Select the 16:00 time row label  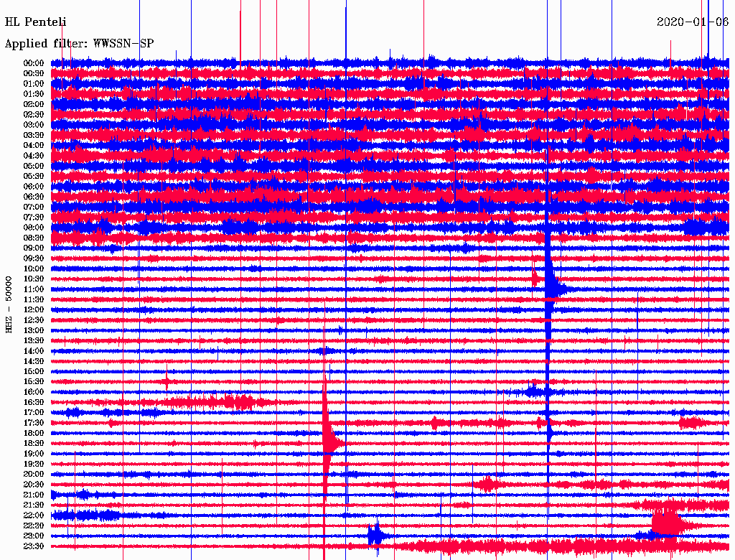(x=34, y=392)
